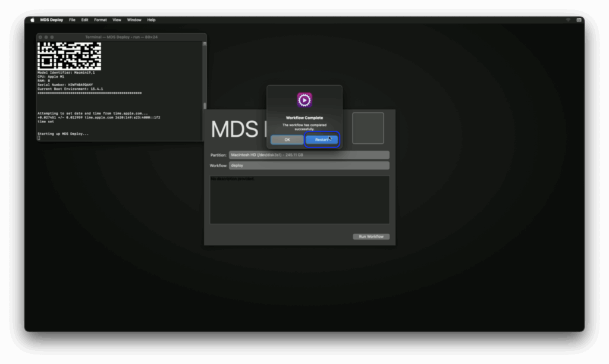Click 'Starting up MDS Deploy...' text
Image resolution: width=609 pixels, height=364 pixels.
(x=63, y=134)
